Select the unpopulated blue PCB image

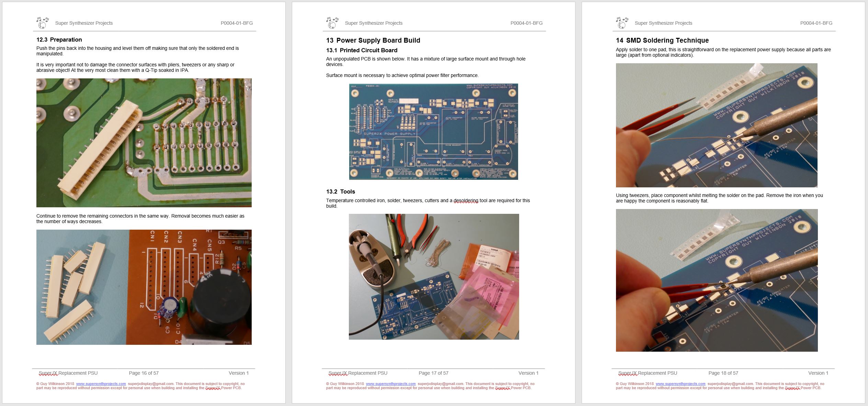coord(433,131)
